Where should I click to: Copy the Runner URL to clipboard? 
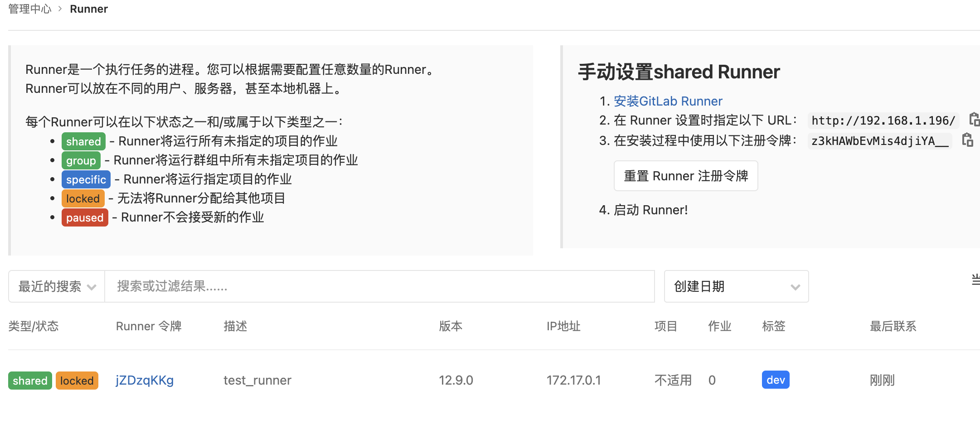click(974, 120)
